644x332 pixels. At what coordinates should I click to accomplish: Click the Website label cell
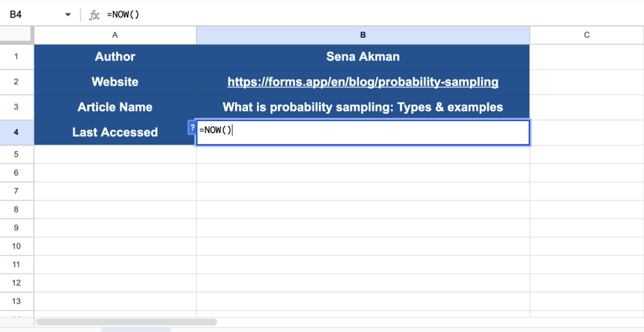point(115,82)
